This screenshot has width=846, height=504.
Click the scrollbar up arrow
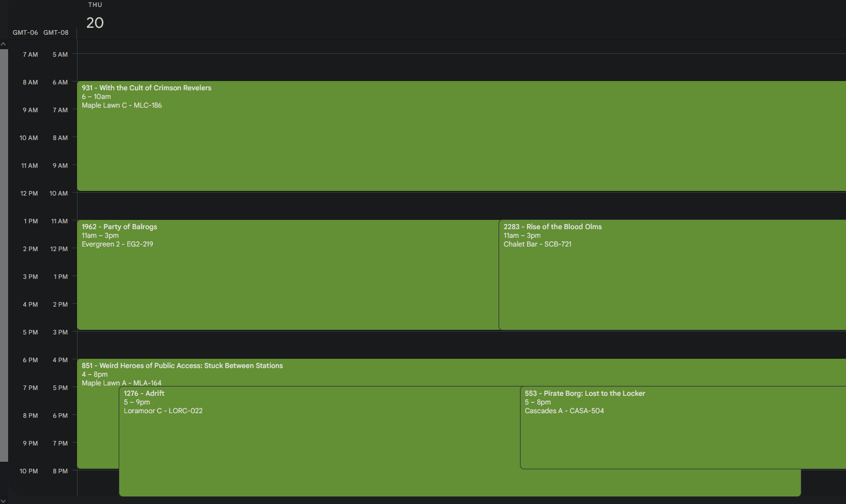pyautogui.click(x=3, y=45)
